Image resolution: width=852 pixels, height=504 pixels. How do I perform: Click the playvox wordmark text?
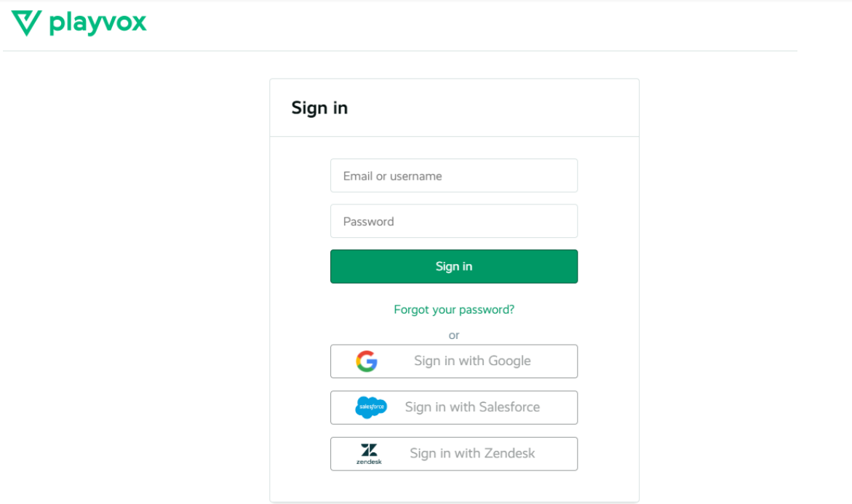click(x=97, y=23)
